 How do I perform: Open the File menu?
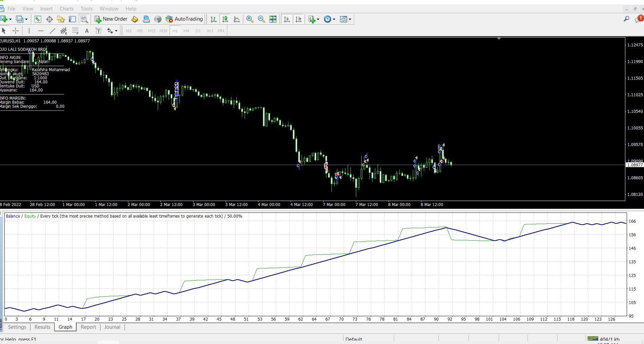[x=11, y=9]
